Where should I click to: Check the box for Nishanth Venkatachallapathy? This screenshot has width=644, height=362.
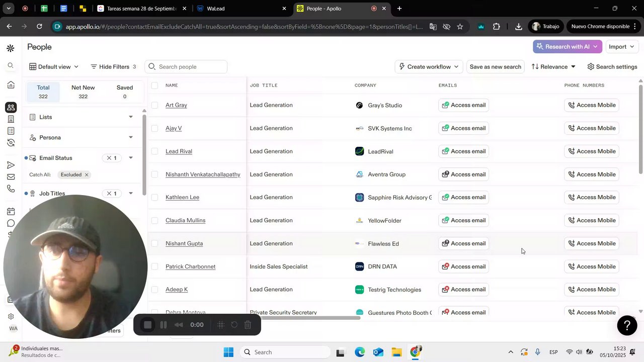pyautogui.click(x=154, y=174)
